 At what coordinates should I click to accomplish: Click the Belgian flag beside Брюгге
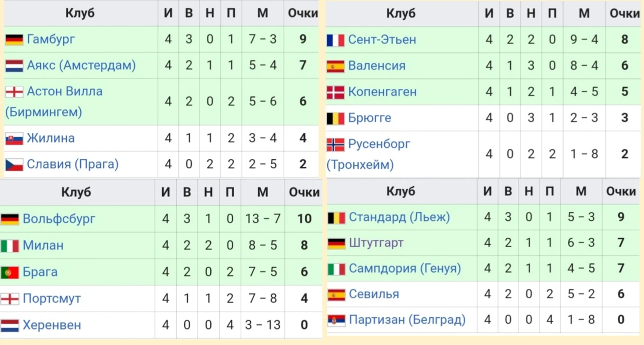pos(335,118)
